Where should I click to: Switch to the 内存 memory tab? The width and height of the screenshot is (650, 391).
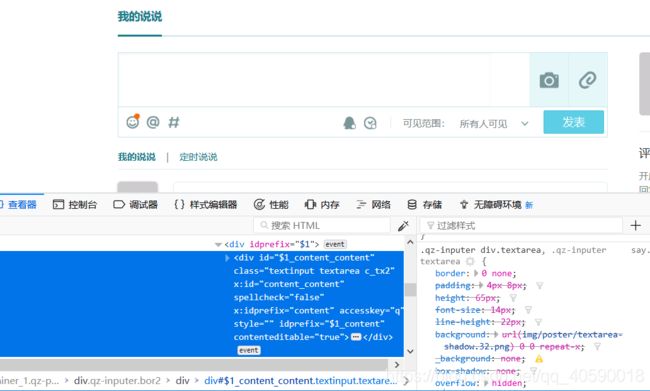tap(322, 204)
